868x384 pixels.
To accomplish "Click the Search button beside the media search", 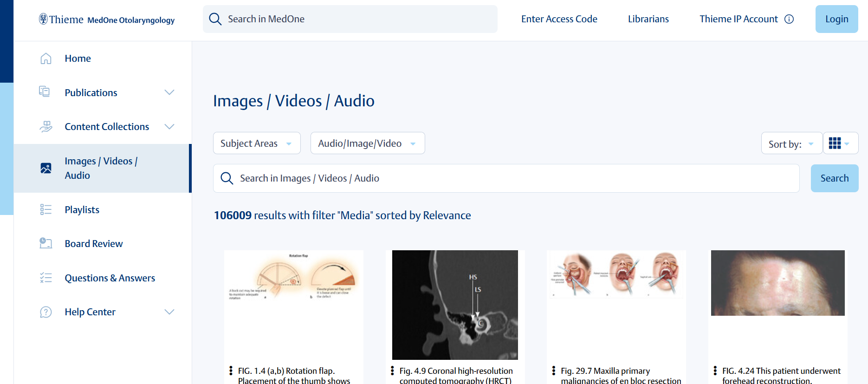I will [x=834, y=178].
